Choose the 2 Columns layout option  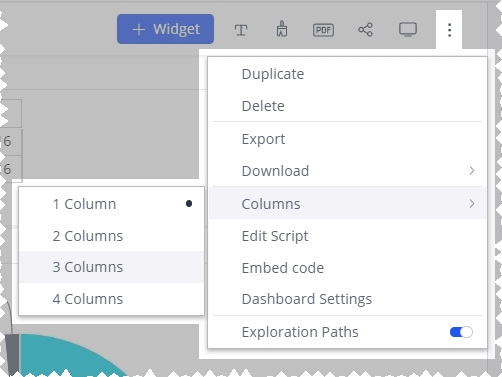(x=112, y=236)
